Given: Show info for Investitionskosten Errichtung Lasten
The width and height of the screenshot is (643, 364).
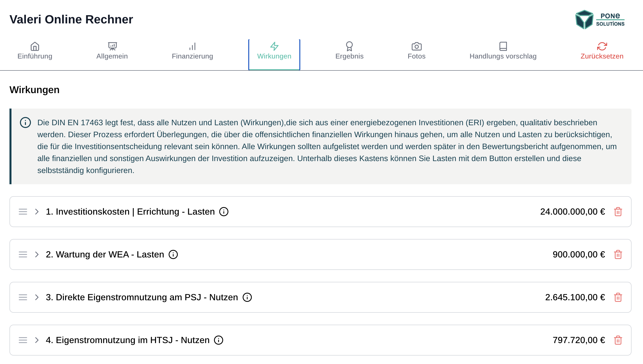Looking at the screenshot, I should click(224, 211).
